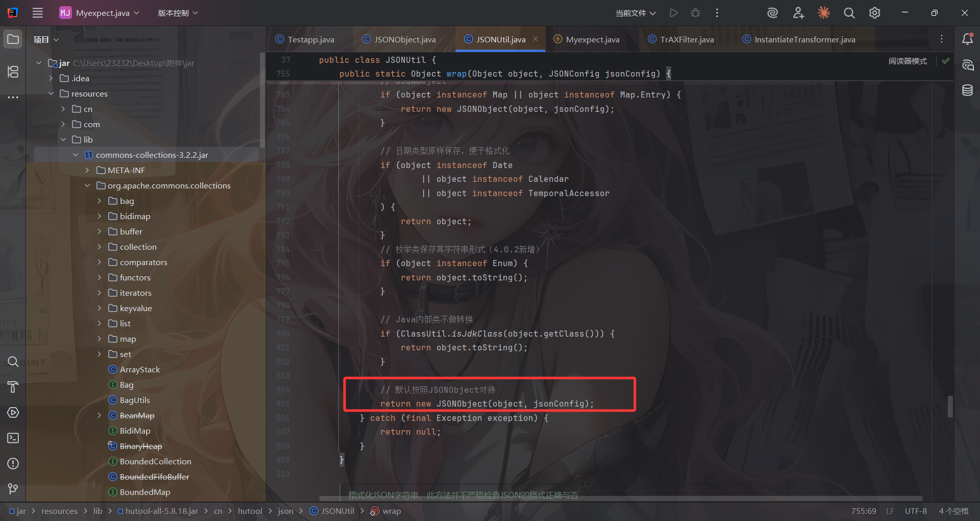
Task: Click the Run button in toolbar
Action: point(674,13)
